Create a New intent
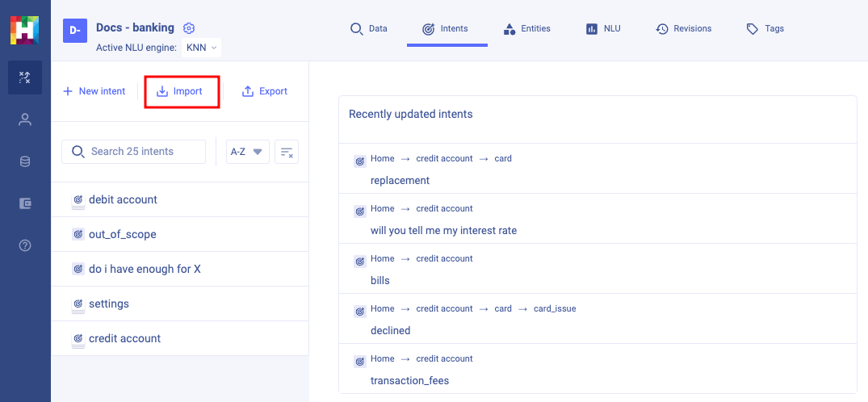The height and width of the screenshot is (402, 868). coord(94,91)
